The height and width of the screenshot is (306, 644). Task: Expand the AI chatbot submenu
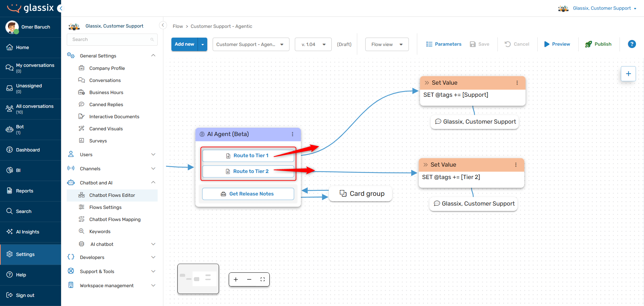point(153,244)
